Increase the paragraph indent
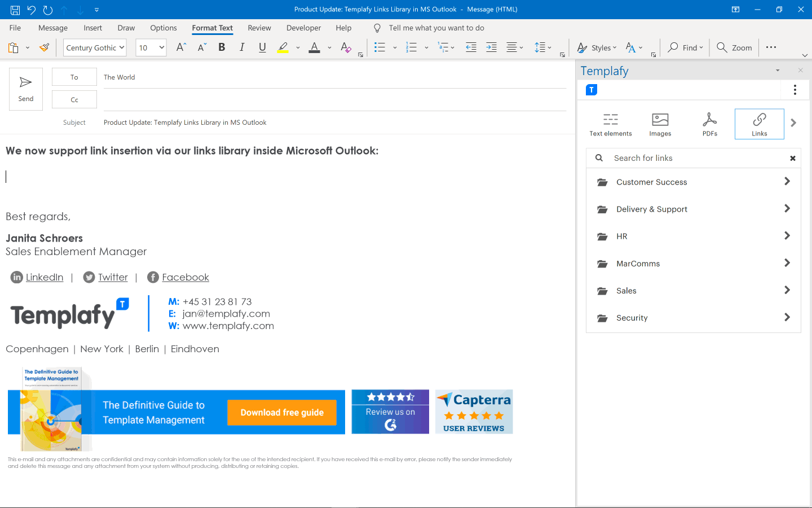This screenshot has height=508, width=812. pyautogui.click(x=491, y=47)
